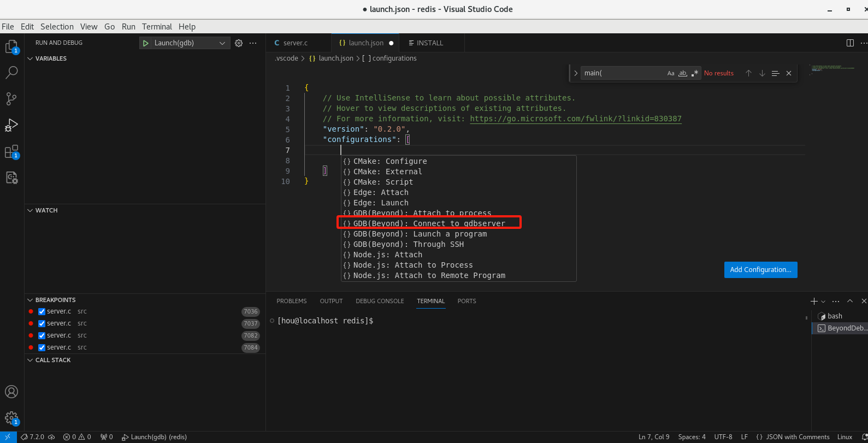The image size is (868, 443).
Task: Open the go.microsoft.com fwlink URL
Action: (576, 119)
